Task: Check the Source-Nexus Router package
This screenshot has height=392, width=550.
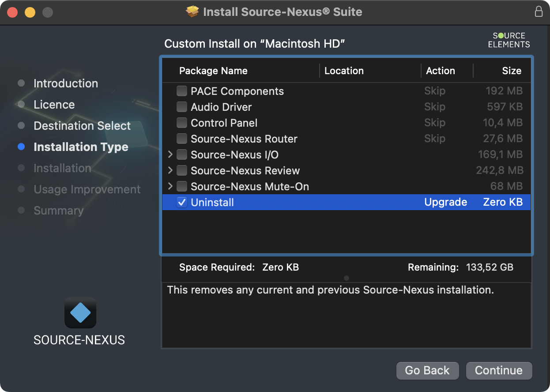Action: (182, 139)
